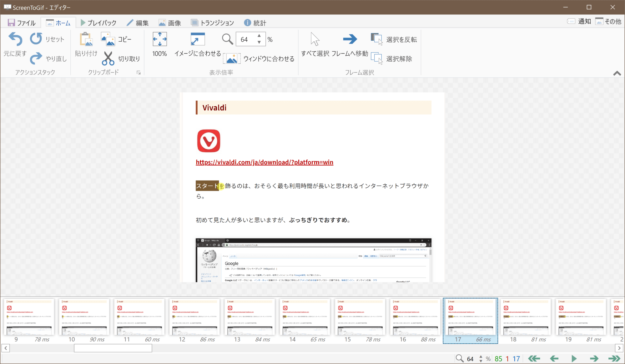
Task: Click the total frame count 85 in the status bar
Action: (x=498, y=359)
